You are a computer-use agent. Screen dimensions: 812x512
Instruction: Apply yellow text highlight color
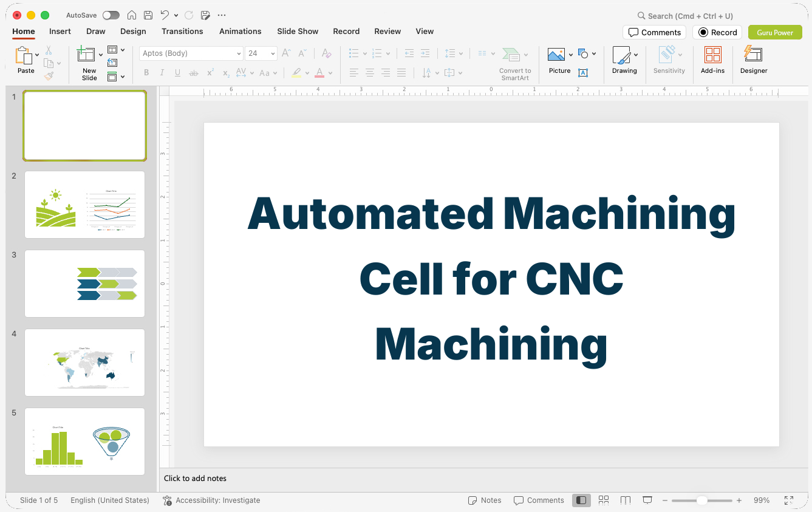(296, 73)
